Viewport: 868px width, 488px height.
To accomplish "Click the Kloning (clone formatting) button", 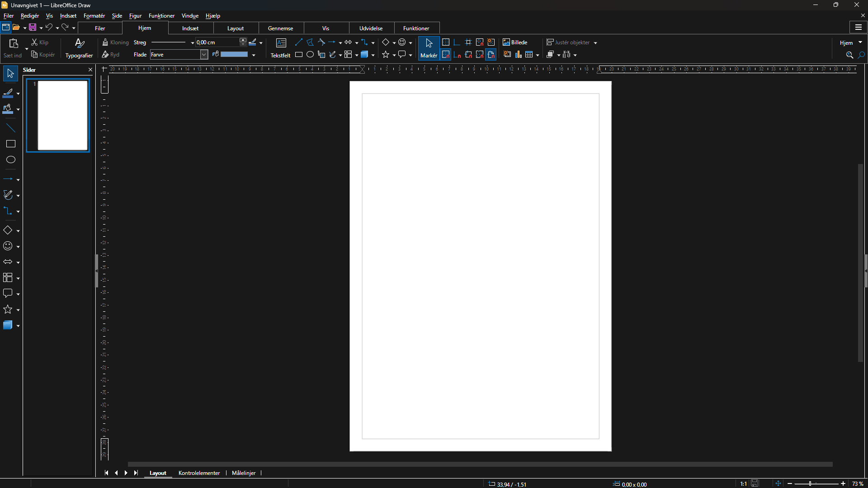I will [x=115, y=42].
